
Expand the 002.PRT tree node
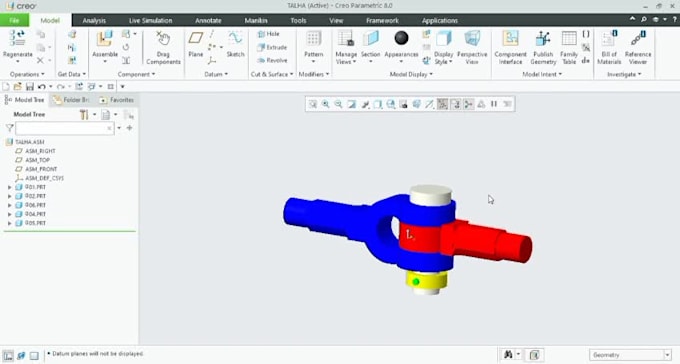tap(10, 197)
